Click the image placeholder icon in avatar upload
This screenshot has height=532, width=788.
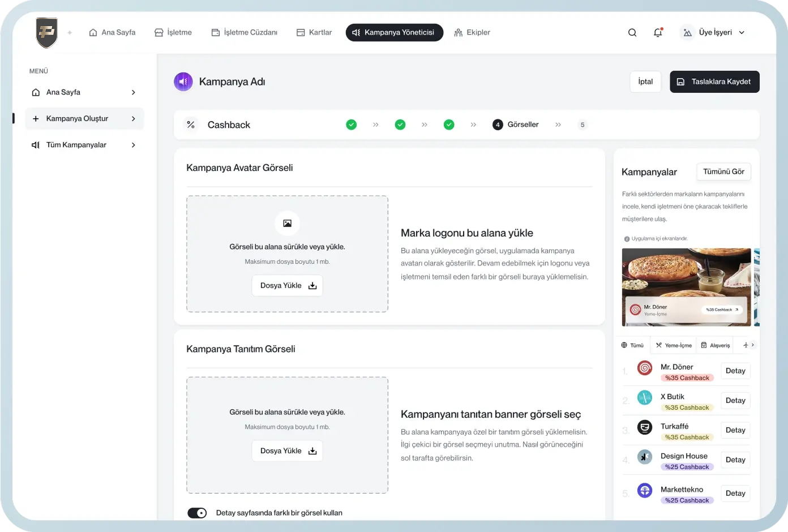pyautogui.click(x=287, y=224)
